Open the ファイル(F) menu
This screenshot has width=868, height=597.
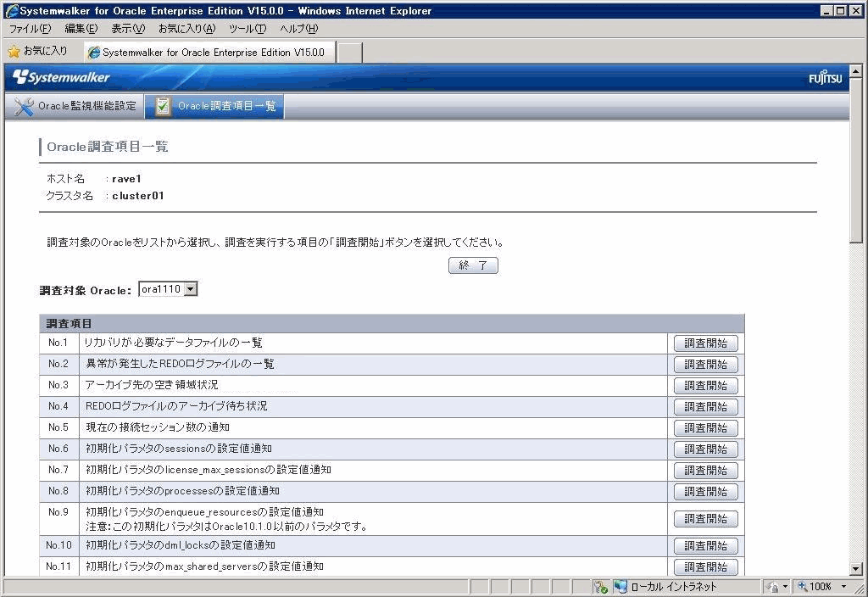30,28
